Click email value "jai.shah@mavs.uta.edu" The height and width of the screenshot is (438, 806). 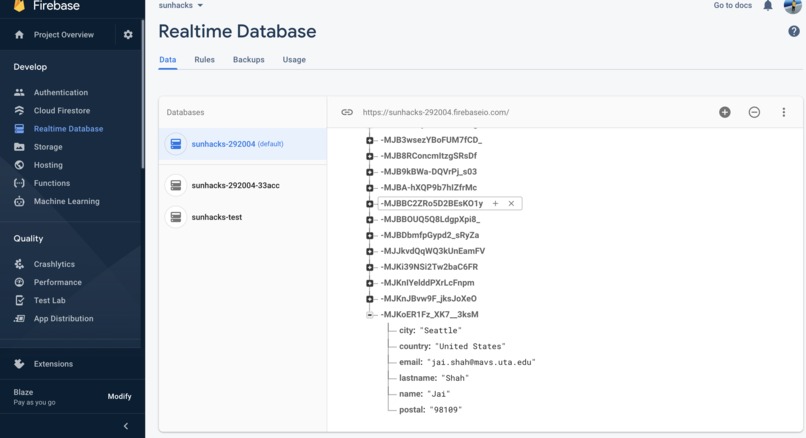click(x=481, y=362)
